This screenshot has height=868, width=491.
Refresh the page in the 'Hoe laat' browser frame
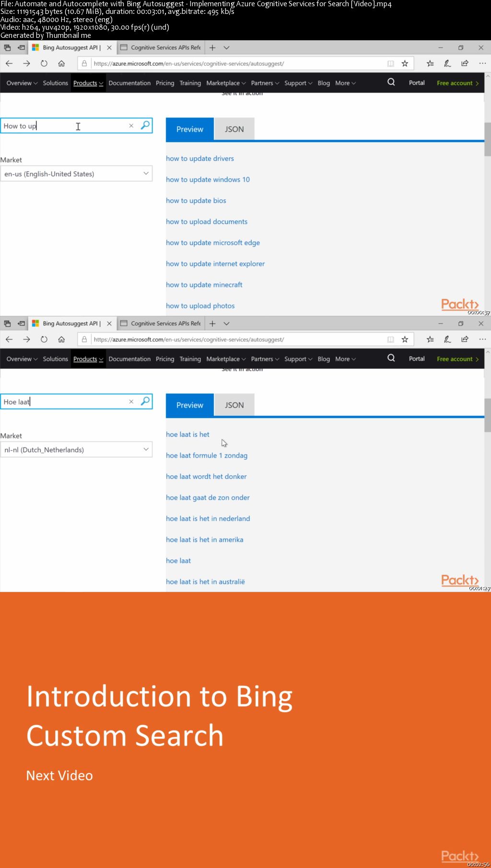44,339
